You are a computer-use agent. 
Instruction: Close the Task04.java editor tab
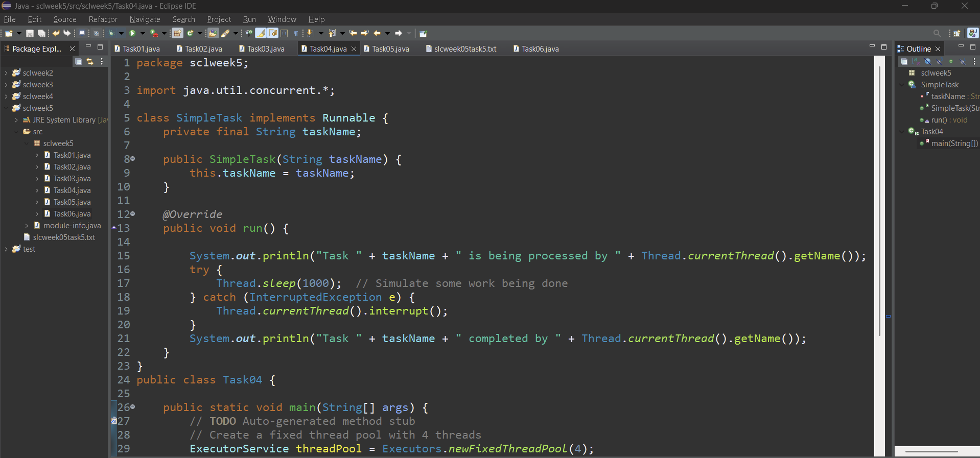coord(354,49)
